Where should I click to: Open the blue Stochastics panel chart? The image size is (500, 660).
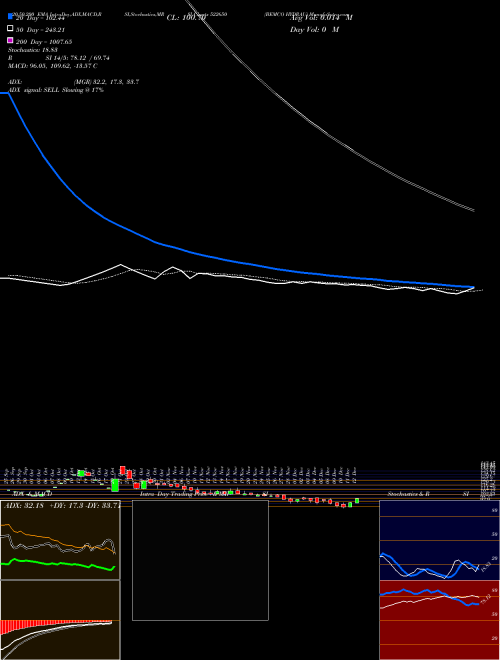click(x=439, y=540)
